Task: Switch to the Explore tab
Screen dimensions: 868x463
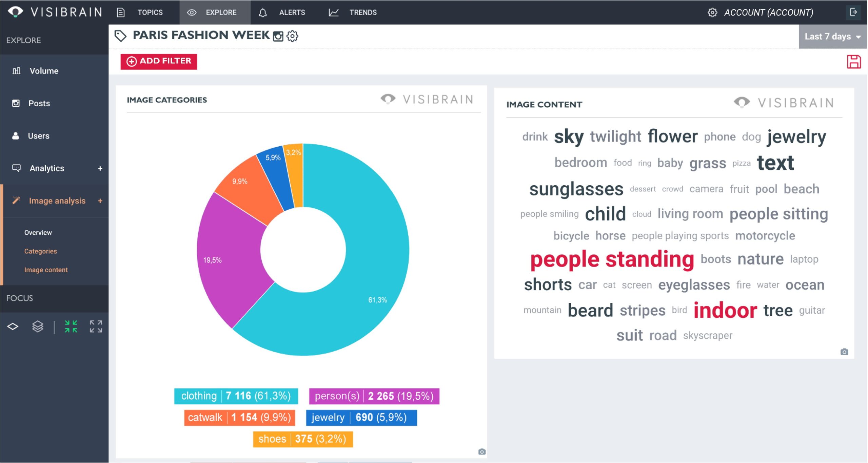Action: [x=215, y=13]
